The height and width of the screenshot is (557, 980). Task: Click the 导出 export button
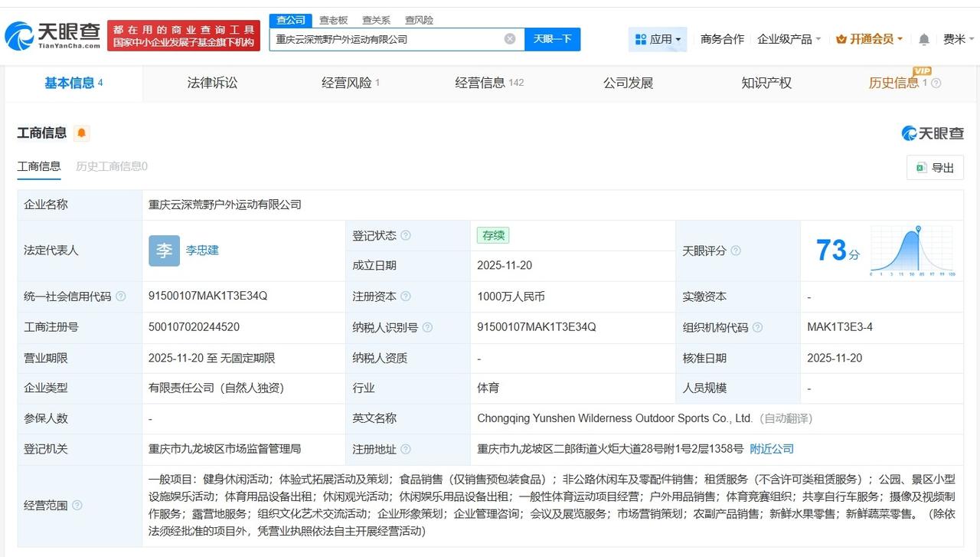point(935,168)
